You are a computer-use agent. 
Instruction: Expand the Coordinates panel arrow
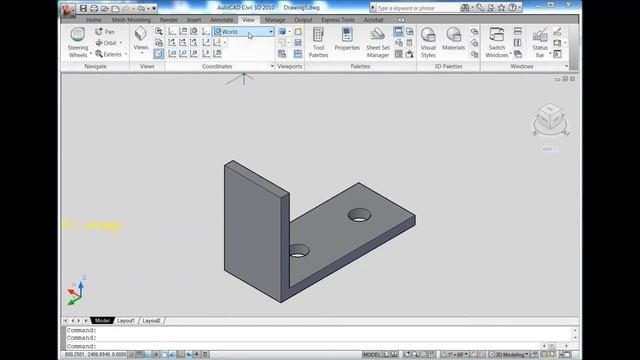(272, 66)
